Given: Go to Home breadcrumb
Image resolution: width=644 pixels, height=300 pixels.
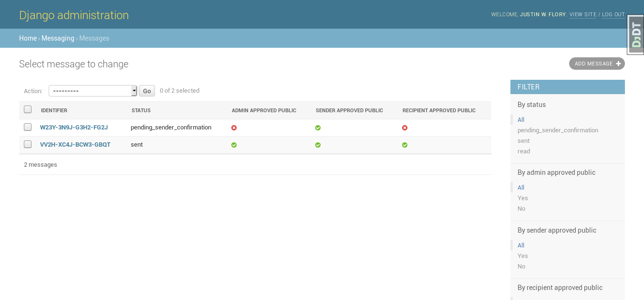Looking at the screenshot, I should tap(28, 38).
